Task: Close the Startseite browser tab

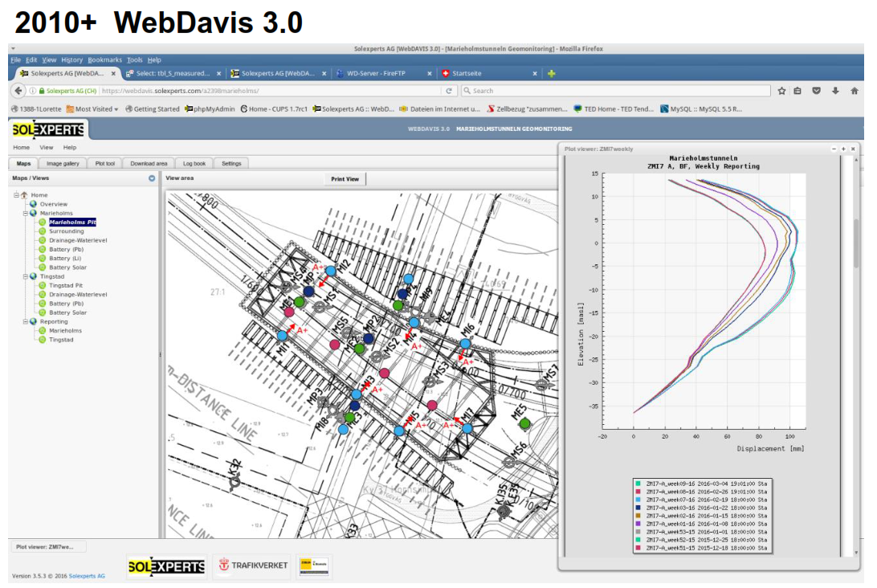Action: click(535, 73)
